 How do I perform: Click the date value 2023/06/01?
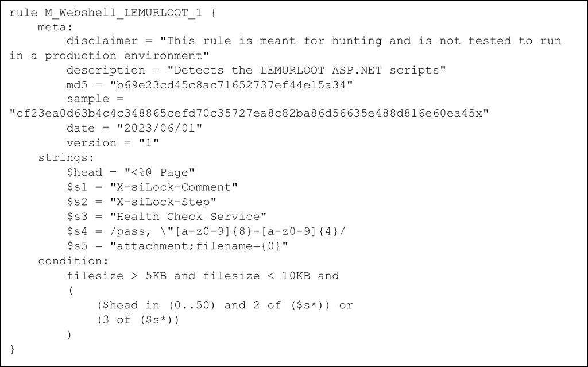160,128
